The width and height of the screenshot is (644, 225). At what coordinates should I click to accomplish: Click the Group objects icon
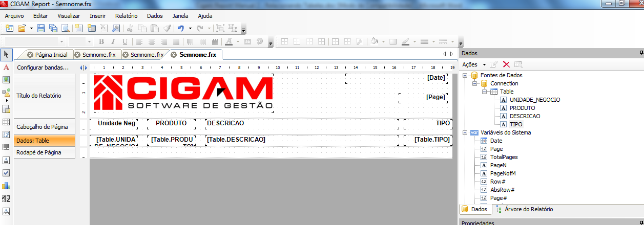[220, 28]
